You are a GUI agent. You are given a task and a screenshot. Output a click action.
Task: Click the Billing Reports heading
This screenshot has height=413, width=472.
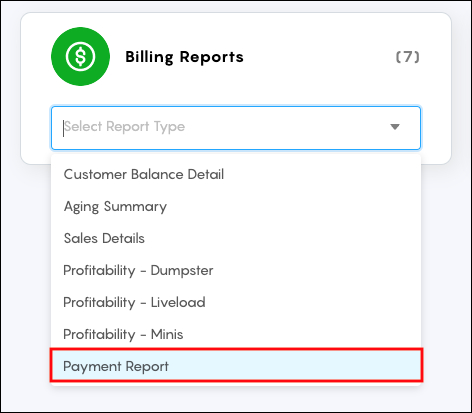(184, 57)
